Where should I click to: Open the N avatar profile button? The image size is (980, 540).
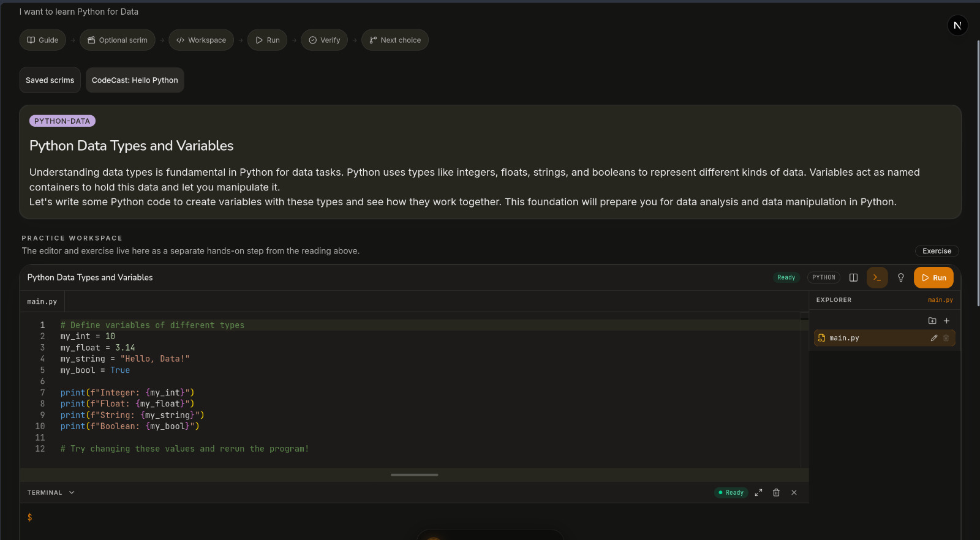[958, 26]
